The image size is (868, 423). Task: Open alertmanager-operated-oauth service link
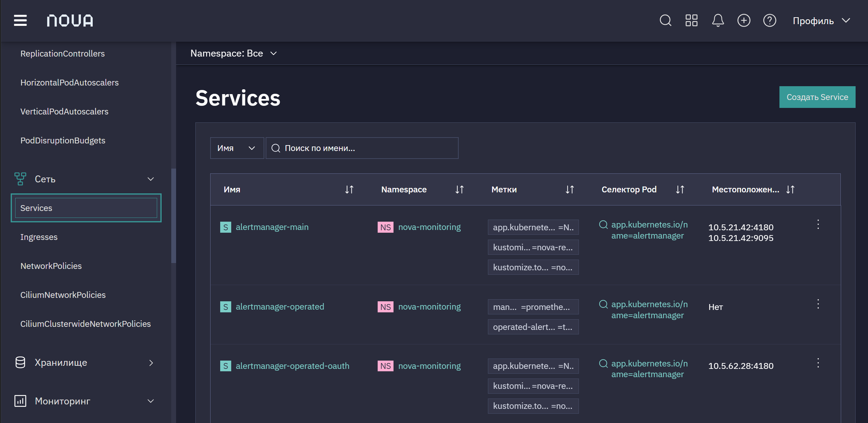pos(292,366)
